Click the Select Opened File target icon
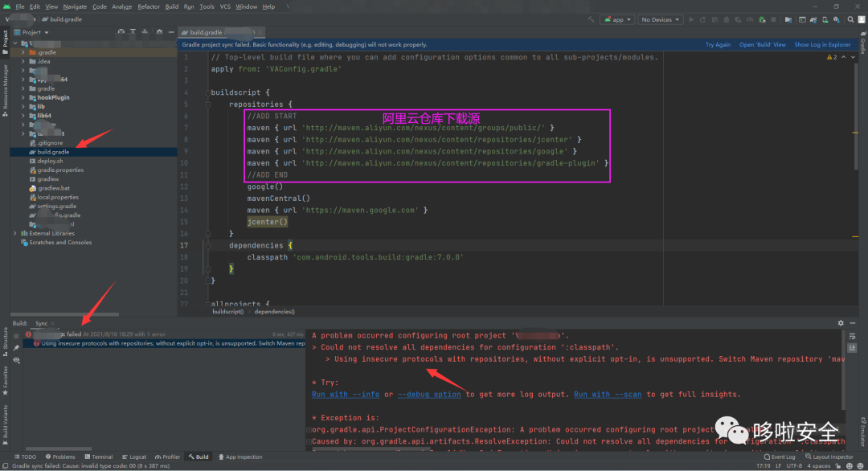The width and height of the screenshot is (868, 471). (121, 32)
